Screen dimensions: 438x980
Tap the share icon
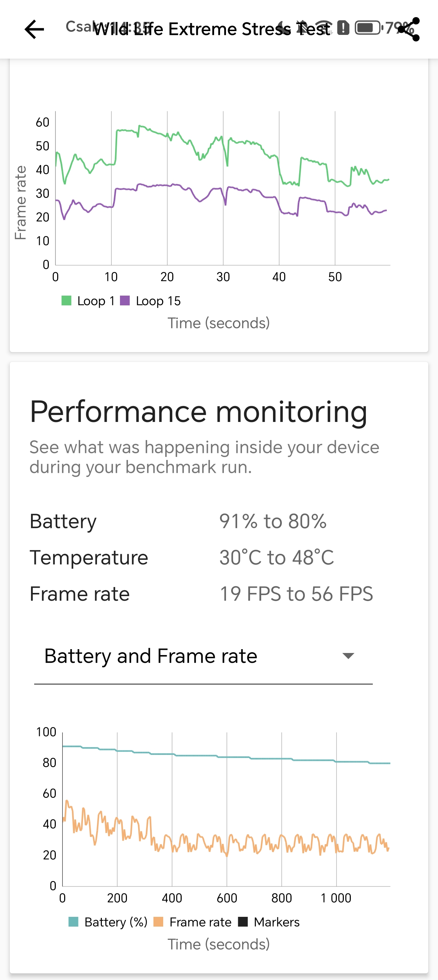pyautogui.click(x=409, y=29)
